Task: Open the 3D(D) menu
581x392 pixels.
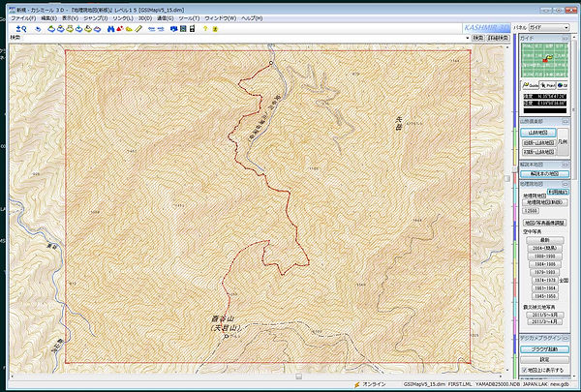Action: click(x=145, y=18)
